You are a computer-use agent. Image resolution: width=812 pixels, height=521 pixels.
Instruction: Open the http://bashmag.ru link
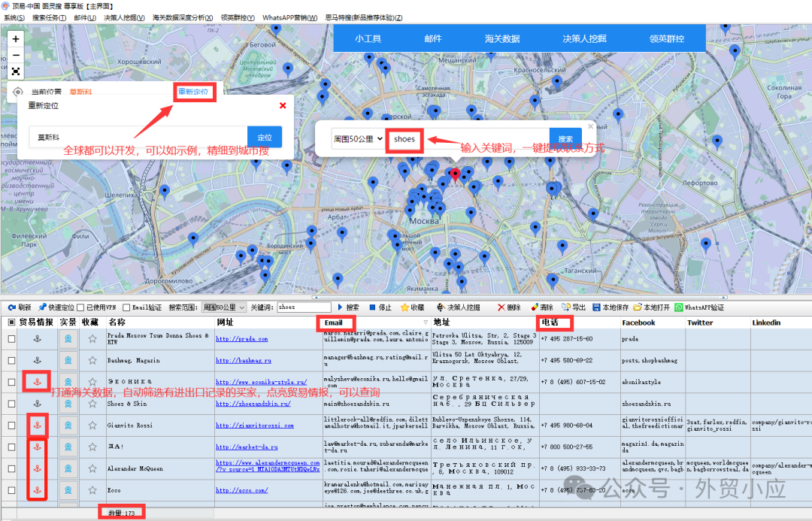[x=244, y=360]
